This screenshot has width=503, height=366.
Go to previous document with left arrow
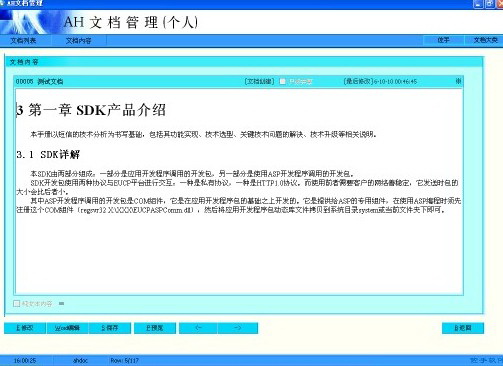tap(198, 328)
